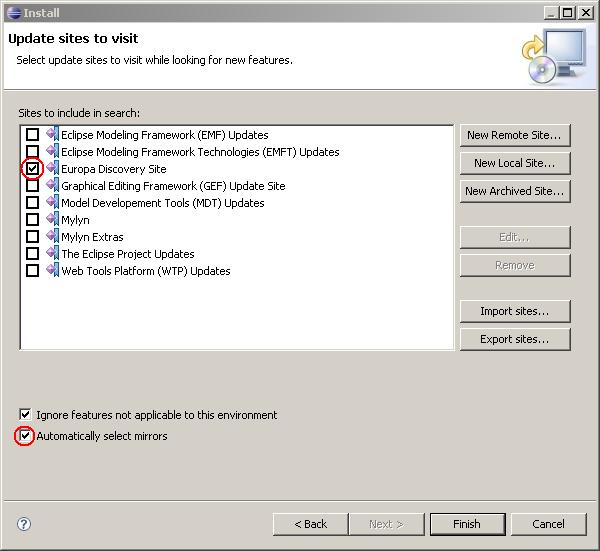The image size is (600, 551).
Task: Select the Mylyn row text
Action: pos(75,220)
